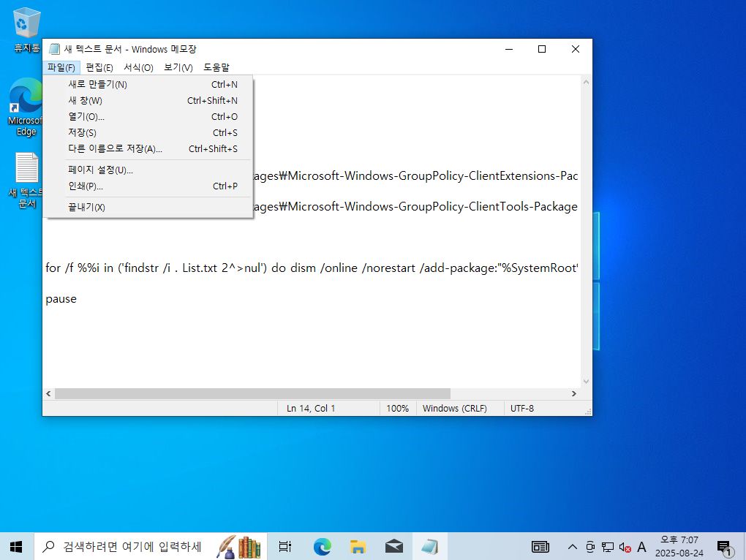746x560 pixels.
Task: Open the notification center icon
Action: 725,548
